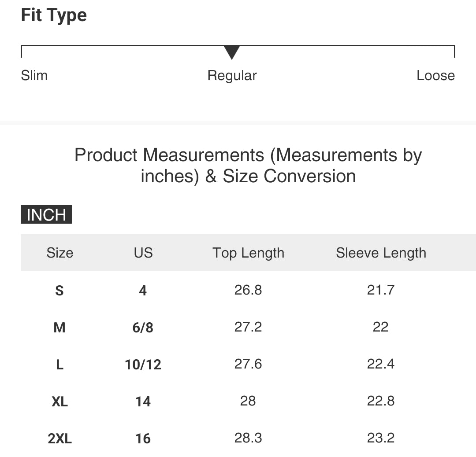This screenshot has height=457, width=476.
Task: Click the 26.8 top length value
Action: [248, 290]
